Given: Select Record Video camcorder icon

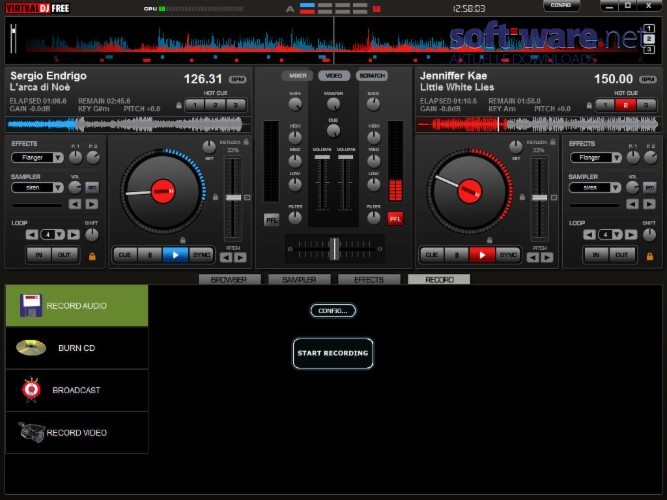Looking at the screenshot, I should click(31, 432).
